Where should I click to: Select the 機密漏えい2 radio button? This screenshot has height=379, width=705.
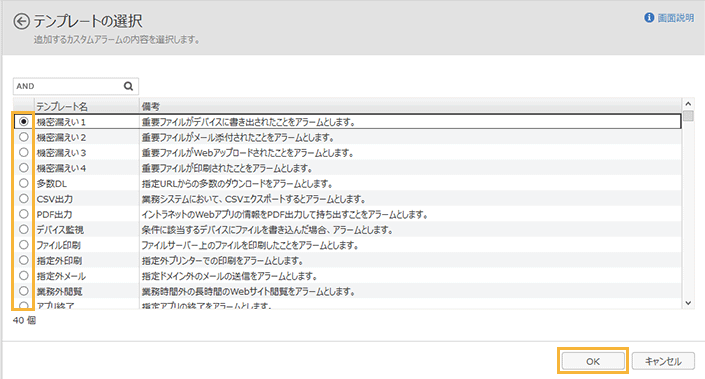pyautogui.click(x=24, y=137)
